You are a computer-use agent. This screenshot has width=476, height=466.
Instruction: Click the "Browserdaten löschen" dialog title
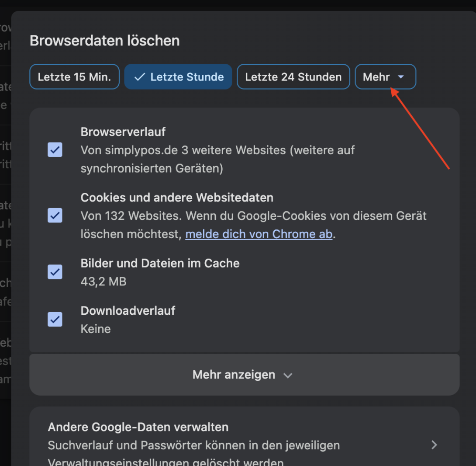click(104, 41)
